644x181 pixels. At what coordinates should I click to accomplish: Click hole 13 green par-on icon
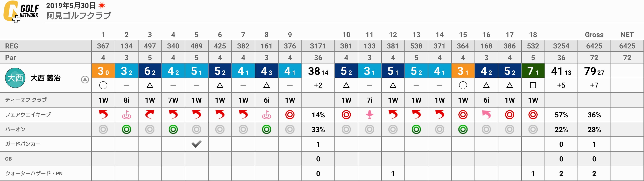416,129
